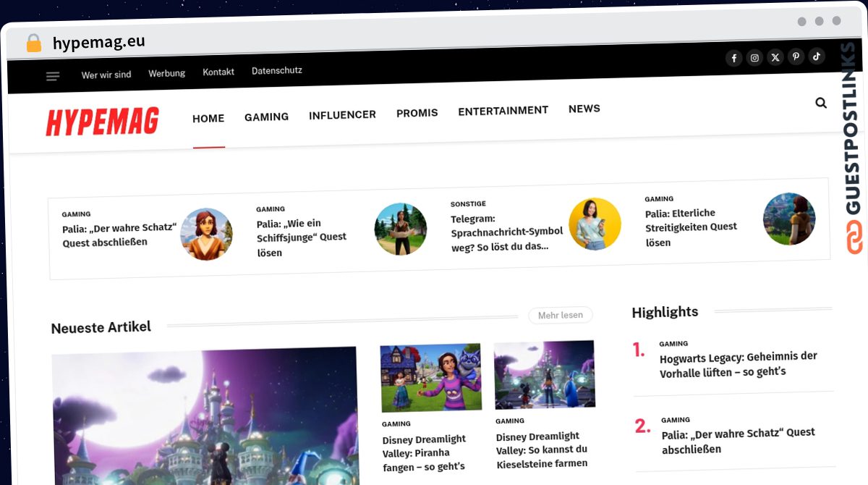This screenshot has width=868, height=485.
Task: Open highlight 'Hogwarts Legacy: Geheimnis der Vorhalle'
Action: [x=739, y=364]
